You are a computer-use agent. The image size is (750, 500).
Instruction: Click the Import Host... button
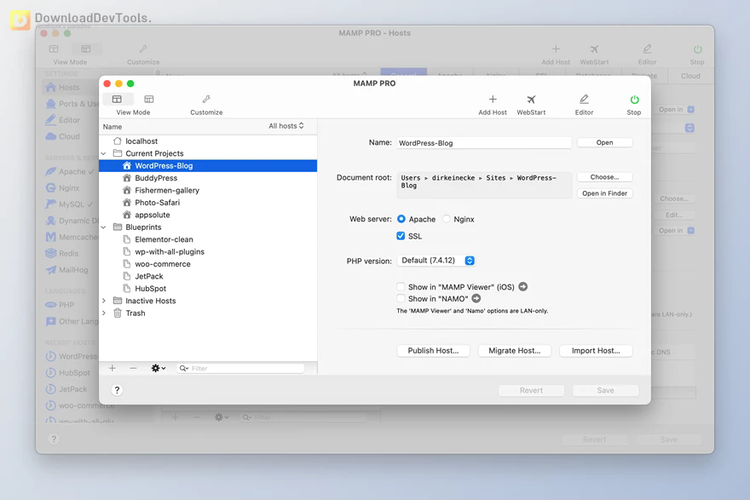596,351
